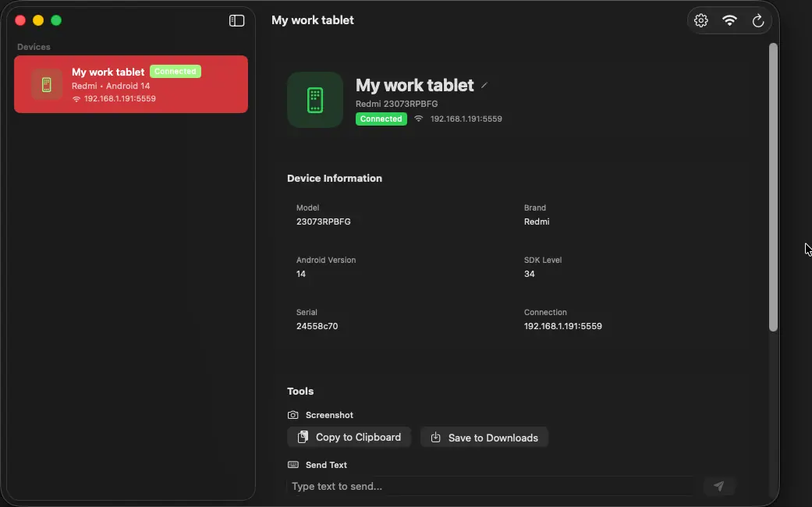Copy screenshot to clipboard
The height and width of the screenshot is (507, 812).
349,437
